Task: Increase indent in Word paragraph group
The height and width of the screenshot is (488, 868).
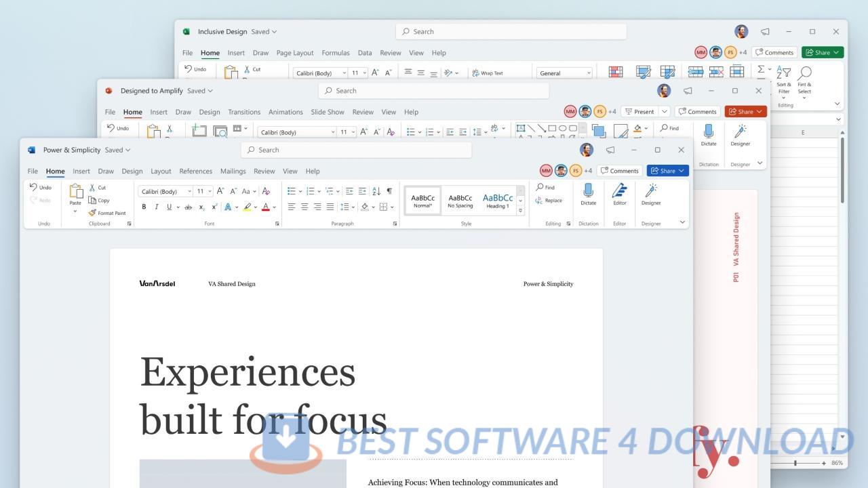Action: click(x=362, y=191)
